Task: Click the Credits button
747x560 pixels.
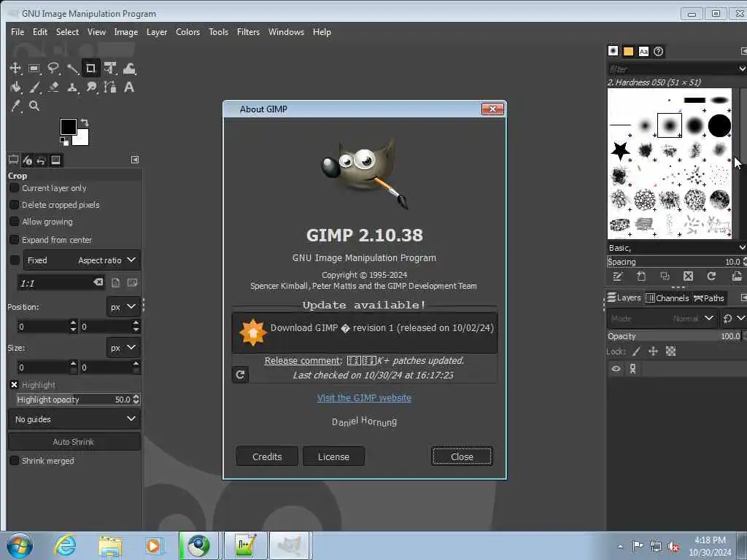Action: point(267,456)
